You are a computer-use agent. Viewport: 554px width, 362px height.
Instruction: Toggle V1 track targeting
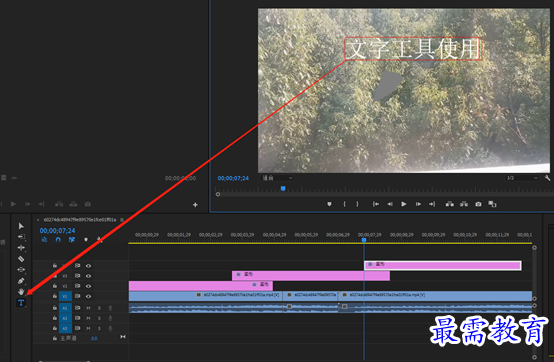tap(65, 296)
